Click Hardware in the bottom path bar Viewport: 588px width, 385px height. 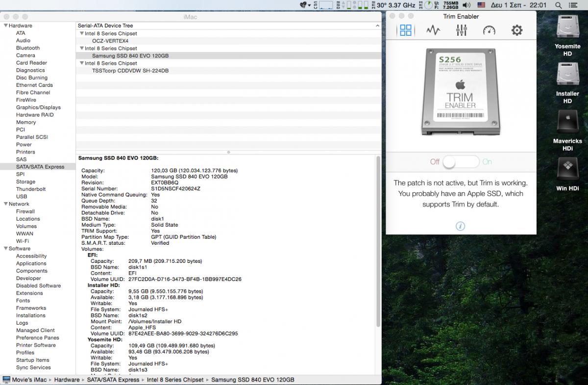[67, 380]
